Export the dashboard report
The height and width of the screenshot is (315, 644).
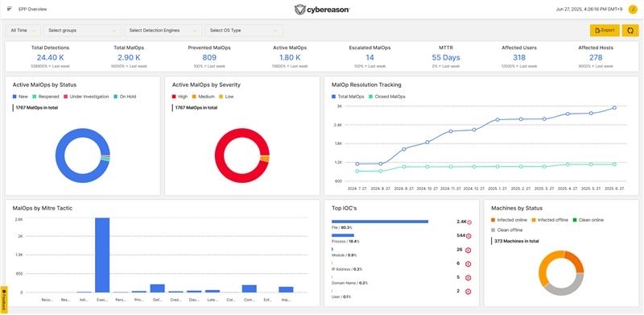pyautogui.click(x=605, y=30)
